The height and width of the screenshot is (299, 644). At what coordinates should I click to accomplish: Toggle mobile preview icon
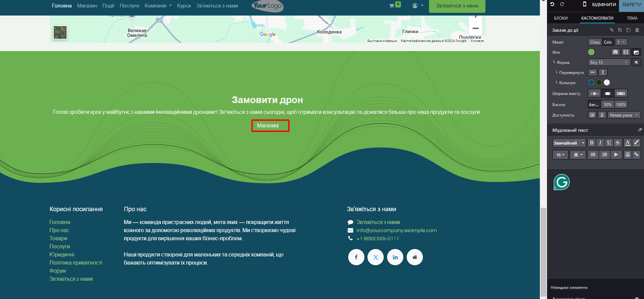(x=585, y=4)
